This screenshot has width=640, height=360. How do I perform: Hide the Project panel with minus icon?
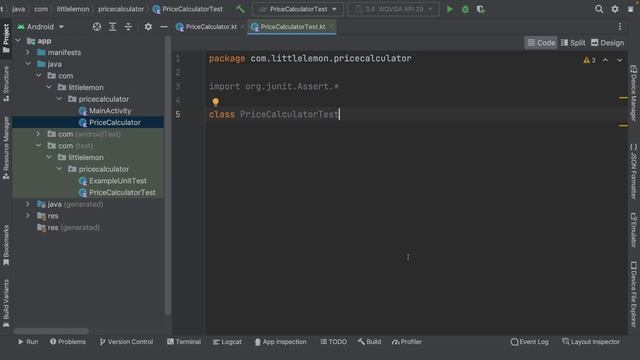tap(164, 27)
